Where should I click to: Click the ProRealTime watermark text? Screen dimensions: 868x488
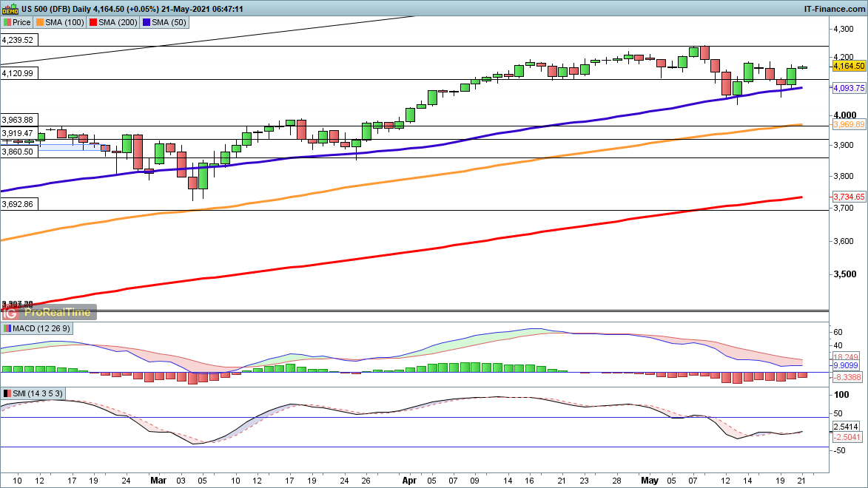click(x=58, y=312)
